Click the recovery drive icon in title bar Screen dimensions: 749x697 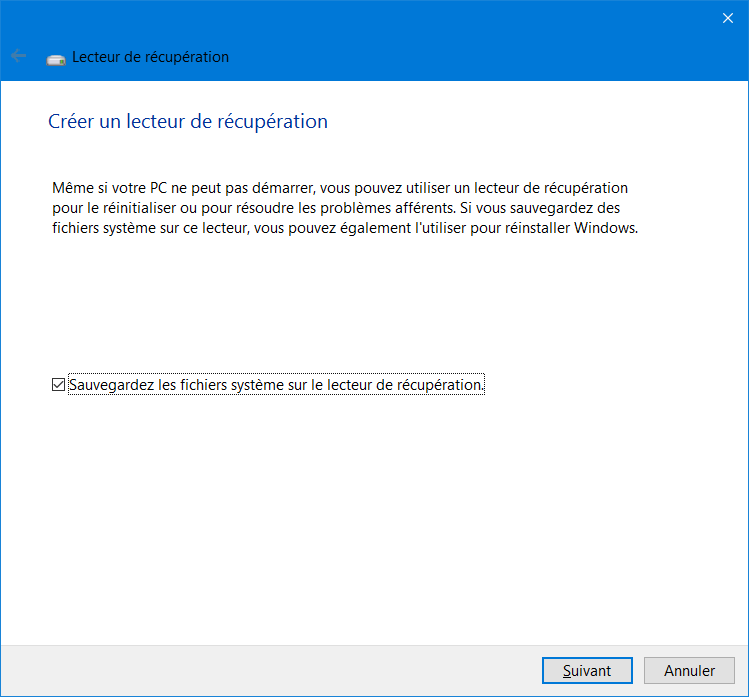(x=57, y=58)
